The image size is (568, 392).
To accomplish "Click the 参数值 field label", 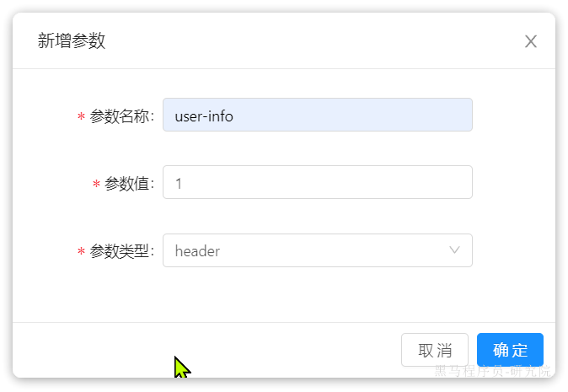I will point(130,184).
